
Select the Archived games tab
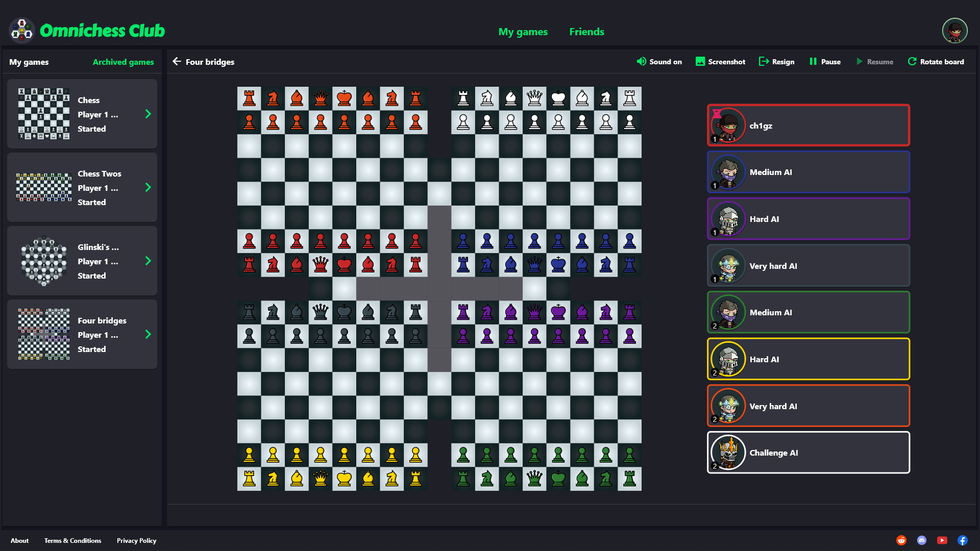pos(123,61)
